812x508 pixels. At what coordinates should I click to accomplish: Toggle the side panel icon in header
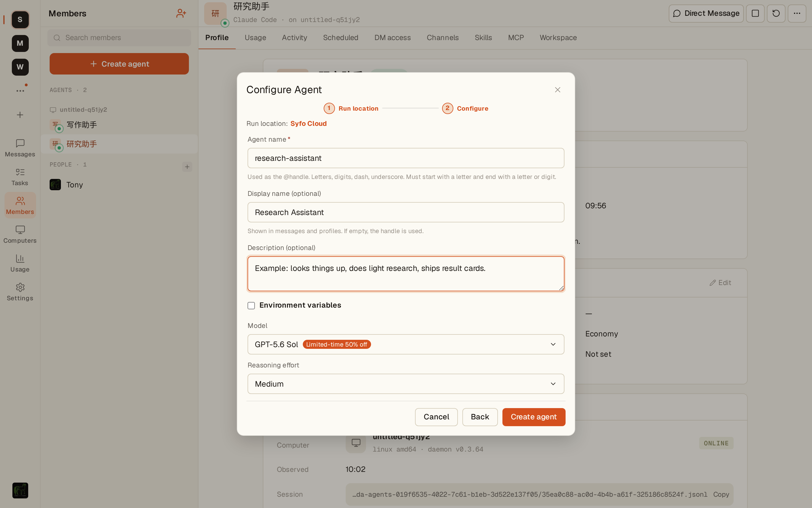click(755, 14)
